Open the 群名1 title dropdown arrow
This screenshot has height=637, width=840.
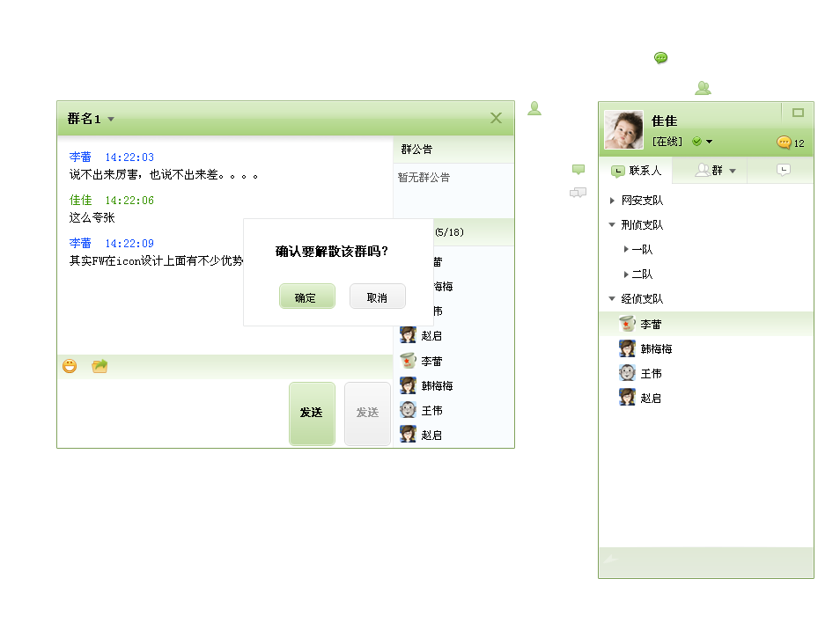click(111, 120)
